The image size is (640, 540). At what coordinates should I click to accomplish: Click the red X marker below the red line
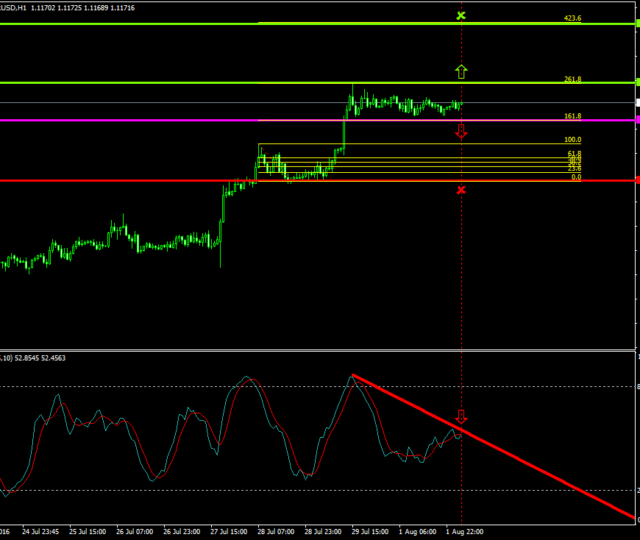461,189
